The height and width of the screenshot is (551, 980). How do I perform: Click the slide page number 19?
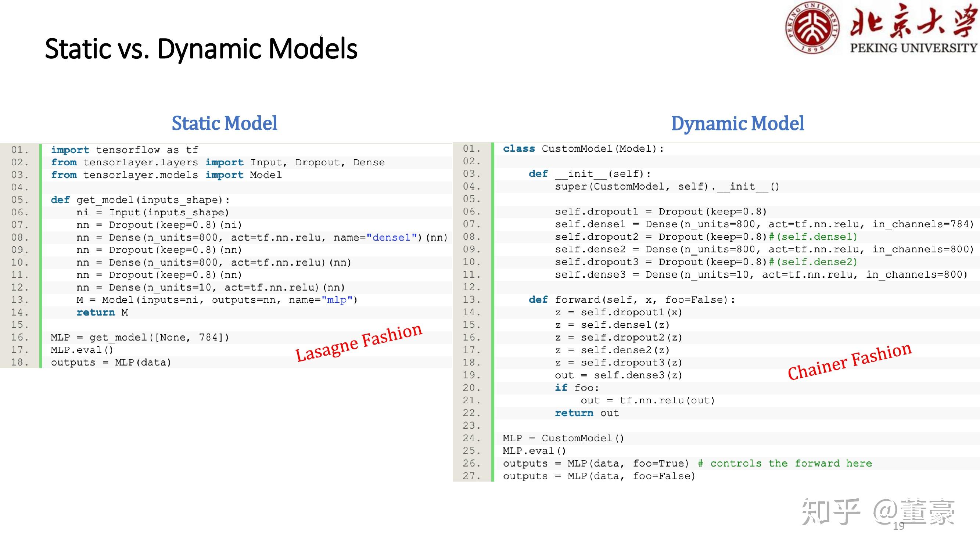(898, 526)
